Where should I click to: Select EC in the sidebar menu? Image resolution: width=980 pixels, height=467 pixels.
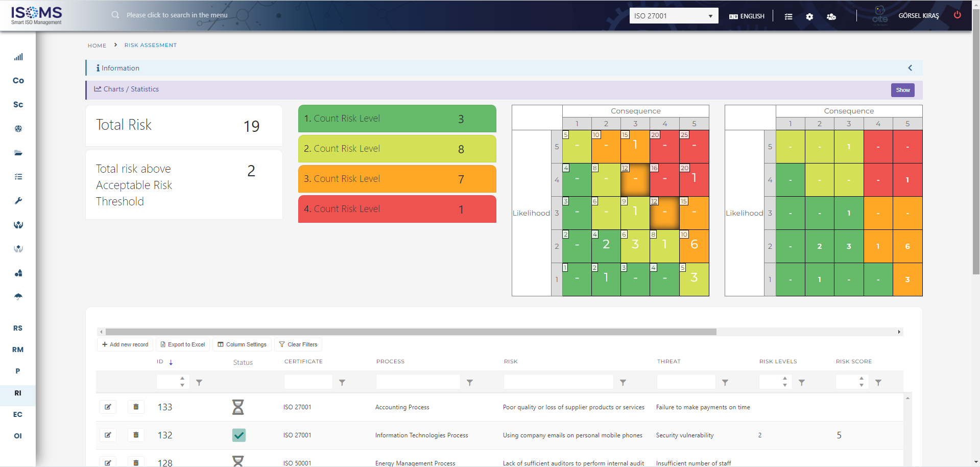18,414
